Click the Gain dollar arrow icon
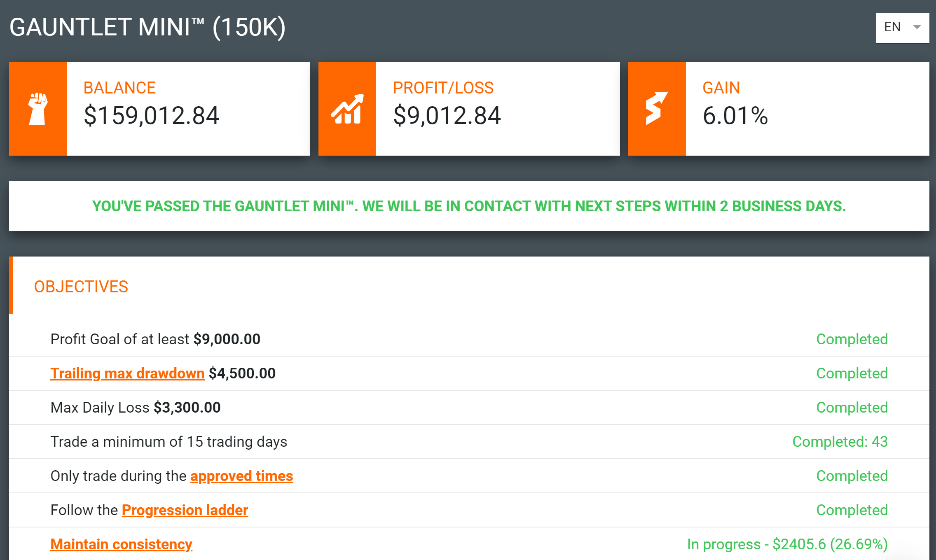The height and width of the screenshot is (560, 936). (x=656, y=109)
